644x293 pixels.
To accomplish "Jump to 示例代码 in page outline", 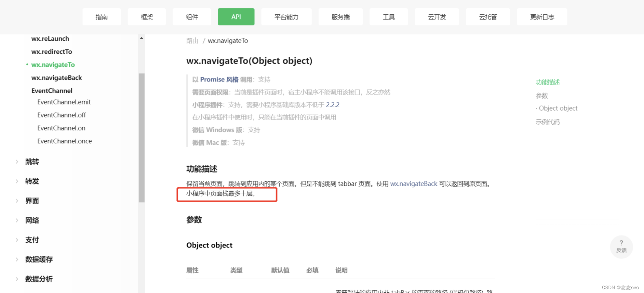I will point(548,122).
